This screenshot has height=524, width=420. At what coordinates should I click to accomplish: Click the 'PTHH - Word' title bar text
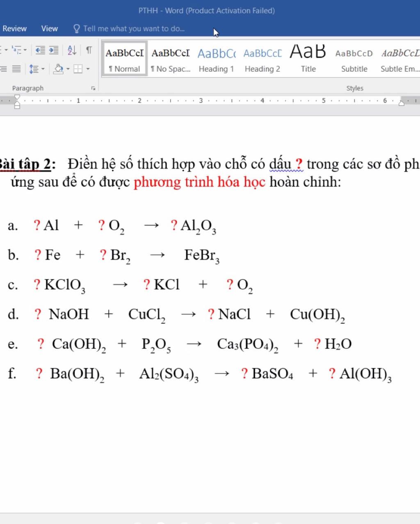pos(207,11)
